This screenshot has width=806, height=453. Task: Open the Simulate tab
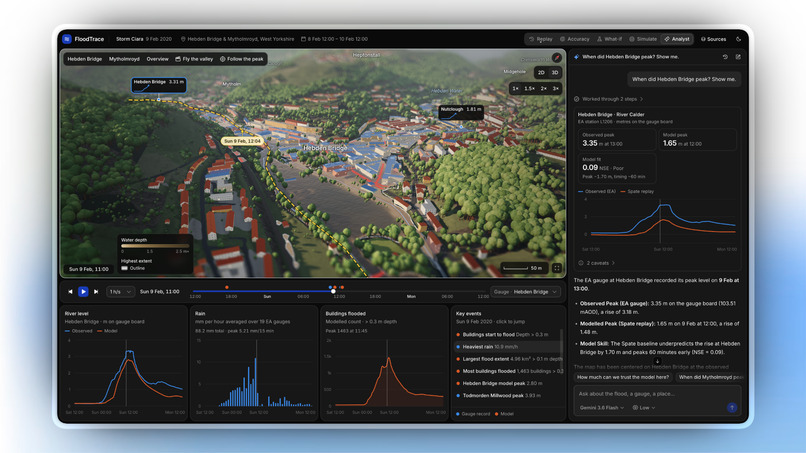(x=643, y=39)
